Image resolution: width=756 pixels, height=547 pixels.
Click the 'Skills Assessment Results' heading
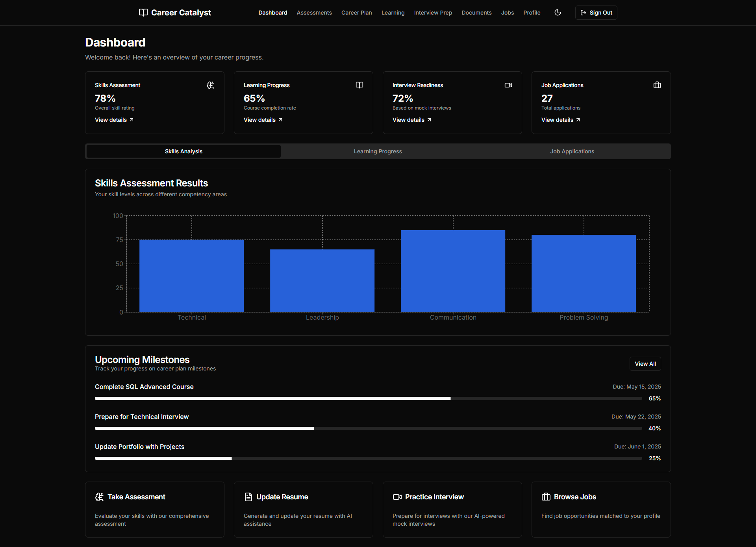(151, 183)
